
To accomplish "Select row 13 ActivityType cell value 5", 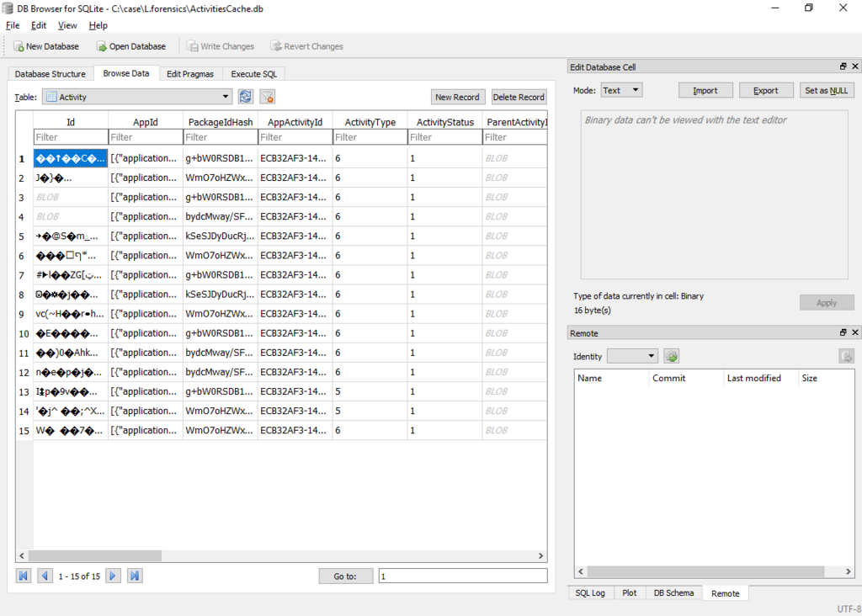I will 370,391.
